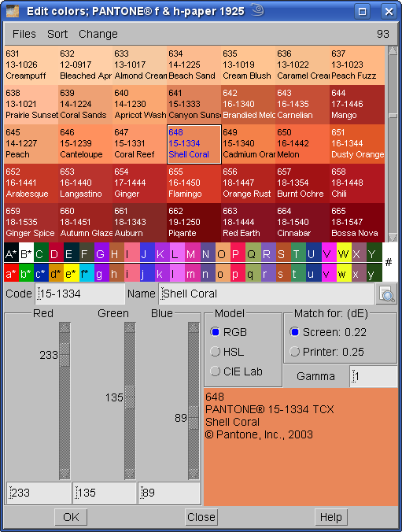This screenshot has height=532, width=402.
Task: Select the Creampuff color swatch
Action: pyautogui.click(x=31, y=65)
